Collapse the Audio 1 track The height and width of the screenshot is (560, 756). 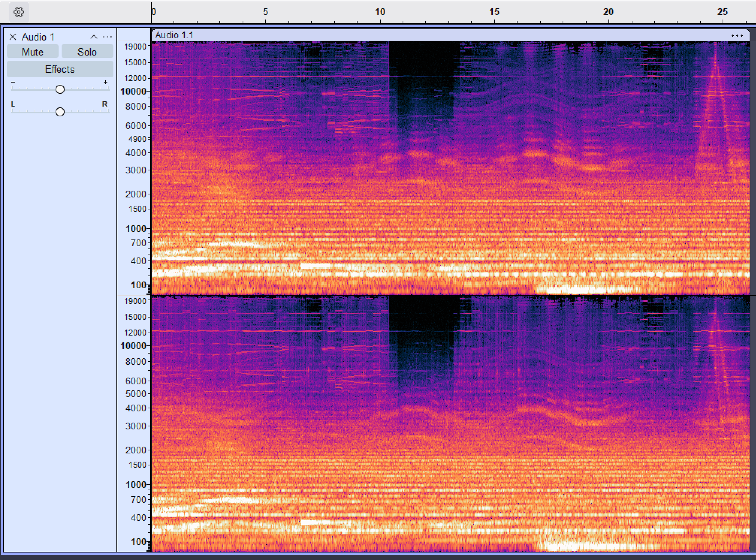tap(94, 37)
